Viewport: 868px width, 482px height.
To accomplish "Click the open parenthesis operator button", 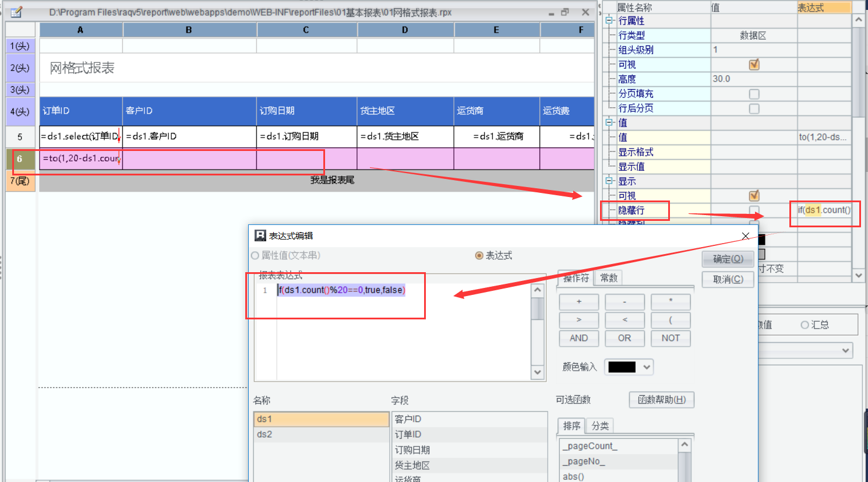I will [x=671, y=320].
